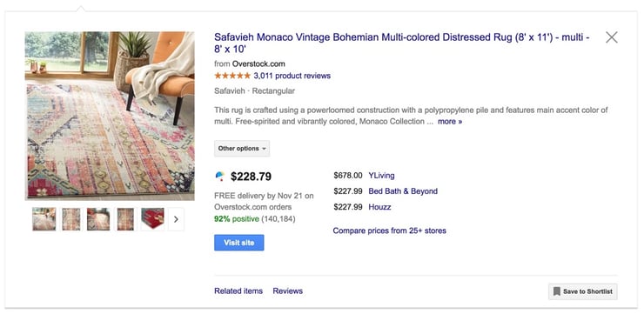Show next thumbnails with right chevron
The width and height of the screenshot is (644, 314).
[x=176, y=219]
